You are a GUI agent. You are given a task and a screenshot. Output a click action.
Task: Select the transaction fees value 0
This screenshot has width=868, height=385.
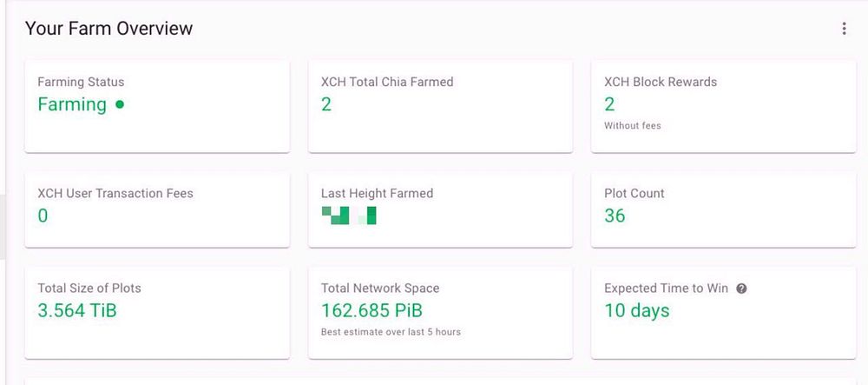43,216
